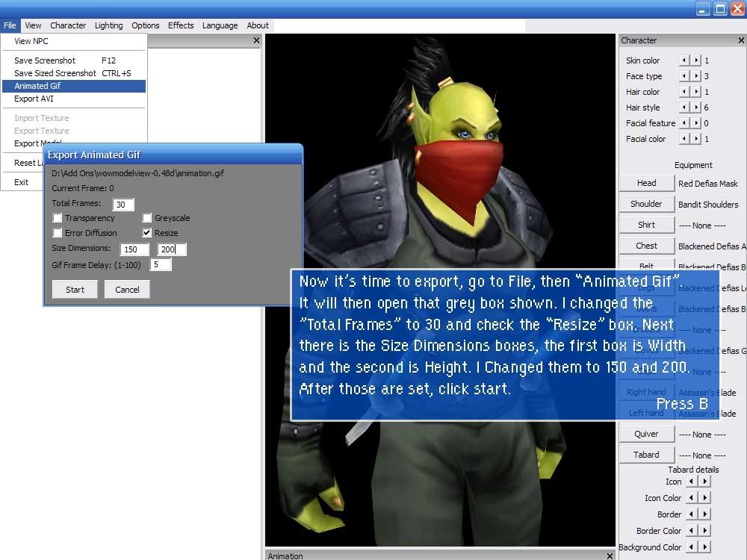747x560 pixels.
Task: Enable the Transparency checkbox
Action: (x=58, y=218)
